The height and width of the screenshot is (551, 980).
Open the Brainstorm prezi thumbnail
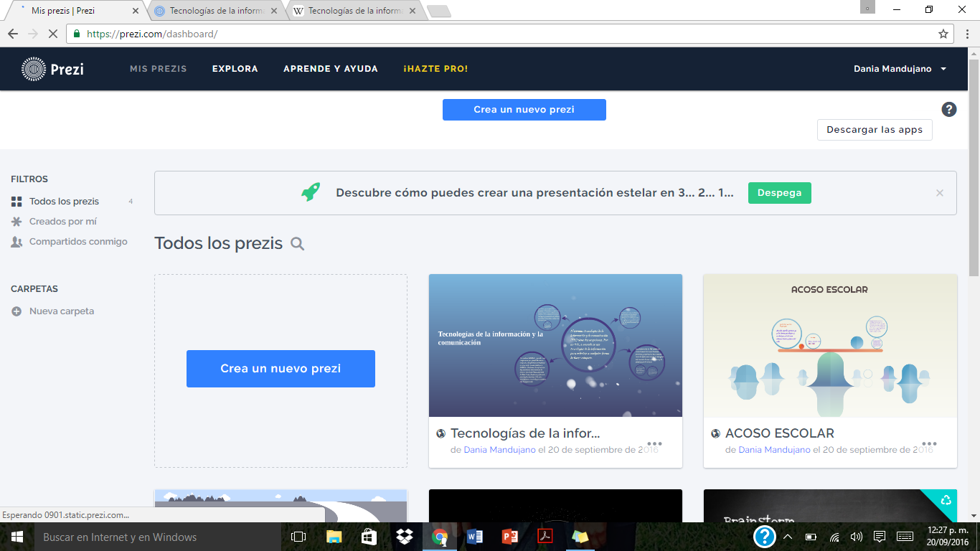tap(830, 506)
